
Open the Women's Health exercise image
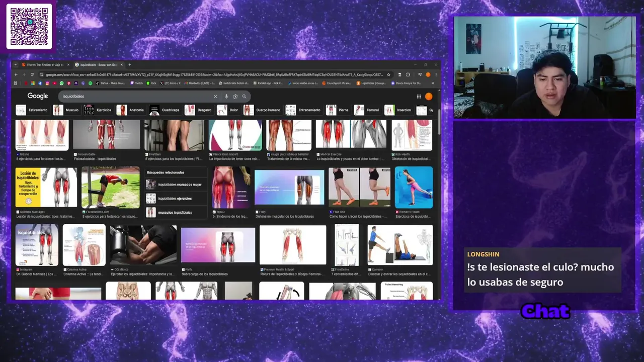coord(414,188)
